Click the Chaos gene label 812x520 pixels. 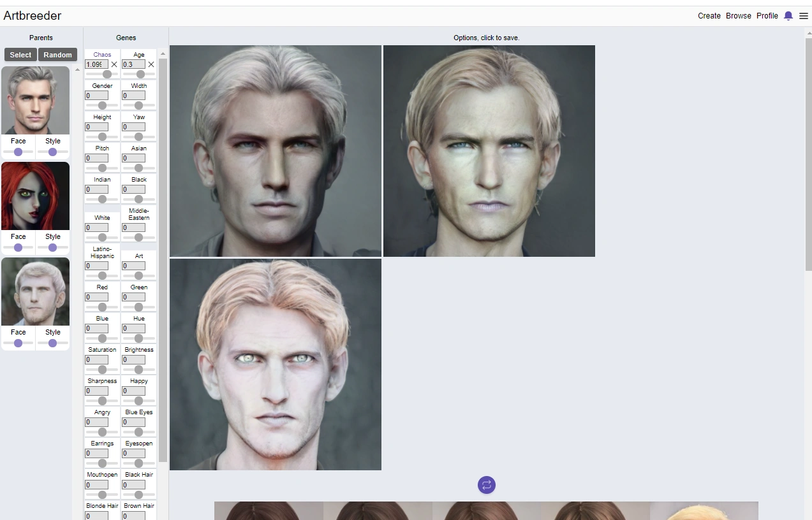click(102, 55)
